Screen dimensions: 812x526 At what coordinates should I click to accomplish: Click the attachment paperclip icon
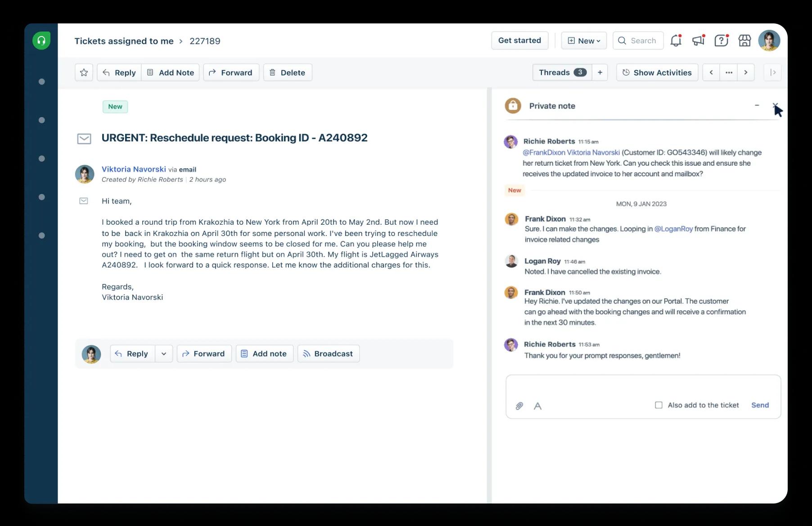pos(519,406)
